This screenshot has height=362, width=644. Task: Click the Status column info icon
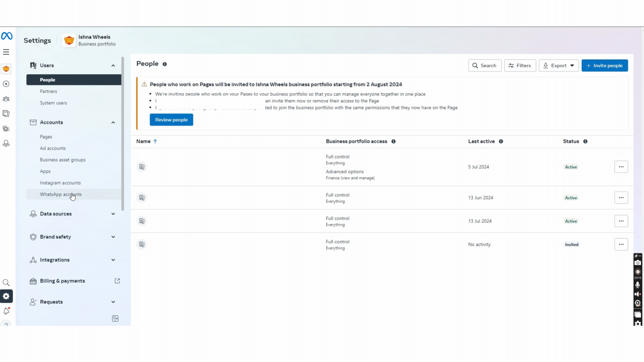tap(585, 141)
